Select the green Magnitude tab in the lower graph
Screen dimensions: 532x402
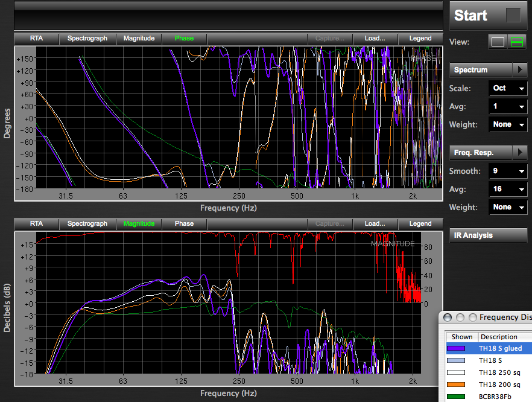tap(139, 224)
